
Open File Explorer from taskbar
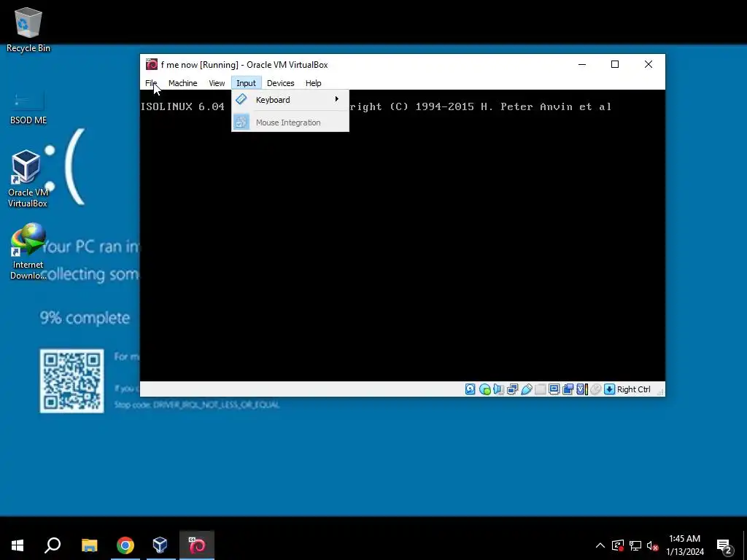click(x=90, y=545)
